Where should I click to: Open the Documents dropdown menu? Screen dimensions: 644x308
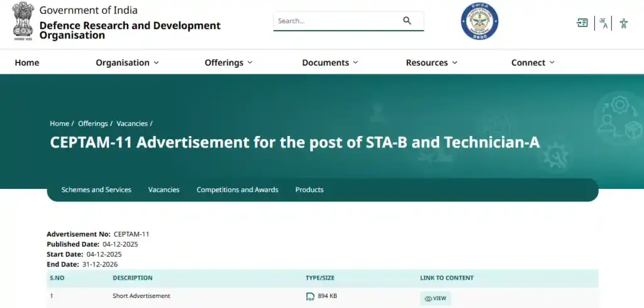coord(330,62)
